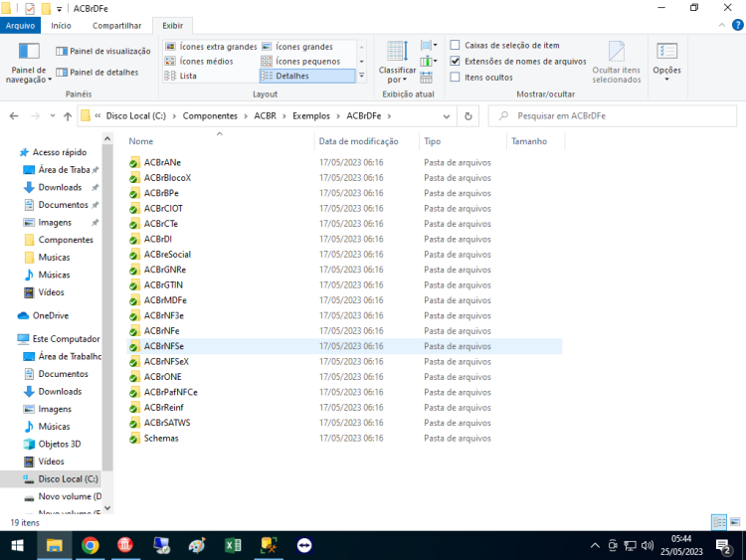This screenshot has height=560, width=746.
Task: Toggle Painel de visualização pane
Action: 102,51
